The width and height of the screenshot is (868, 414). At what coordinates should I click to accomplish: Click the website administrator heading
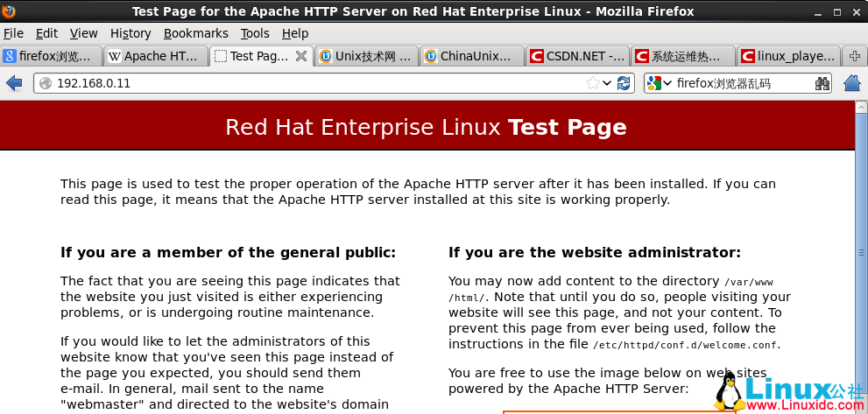(x=595, y=253)
